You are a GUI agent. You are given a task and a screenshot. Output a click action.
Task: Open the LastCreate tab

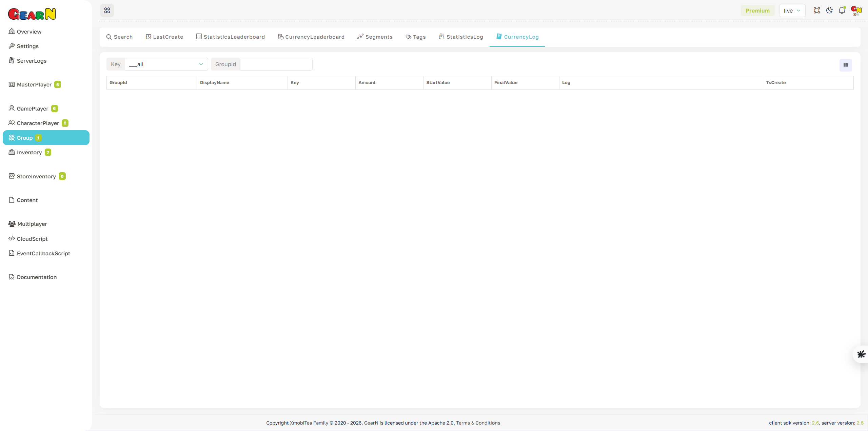[164, 37]
